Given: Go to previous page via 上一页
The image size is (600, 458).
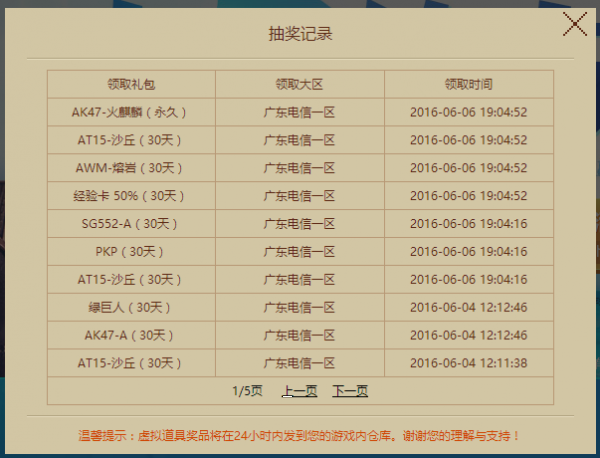Looking at the screenshot, I should [x=300, y=391].
